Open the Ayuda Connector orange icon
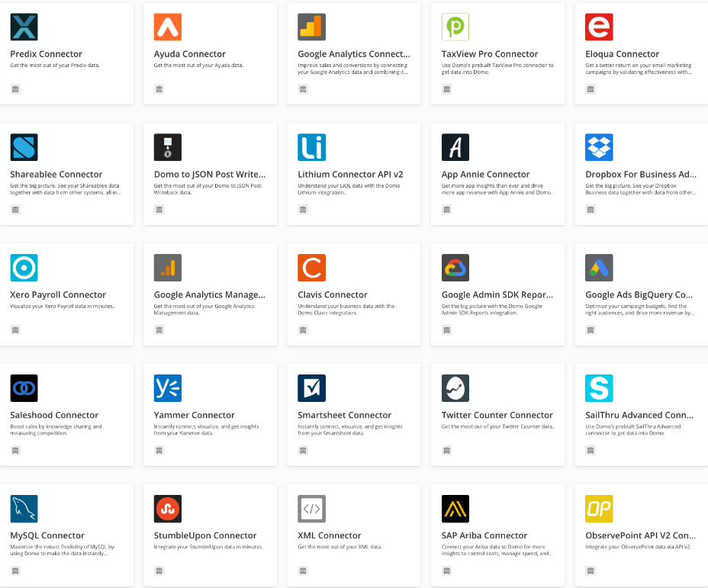708x588 pixels. 167,27
